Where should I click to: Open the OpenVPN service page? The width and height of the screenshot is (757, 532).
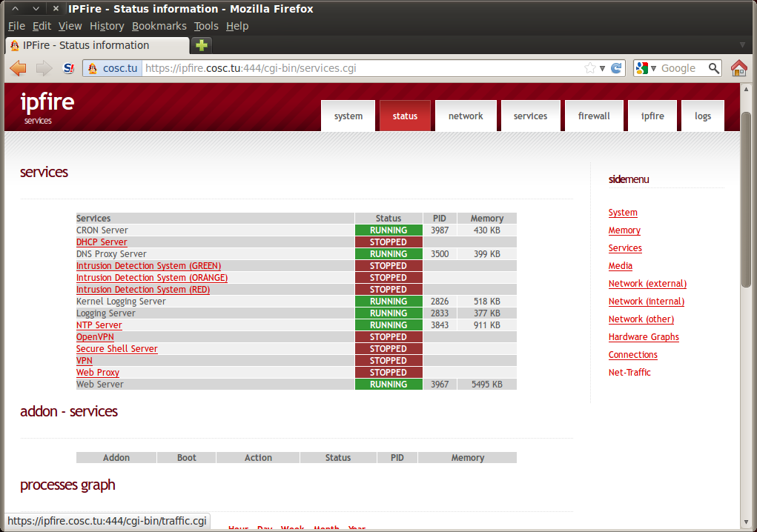click(95, 336)
